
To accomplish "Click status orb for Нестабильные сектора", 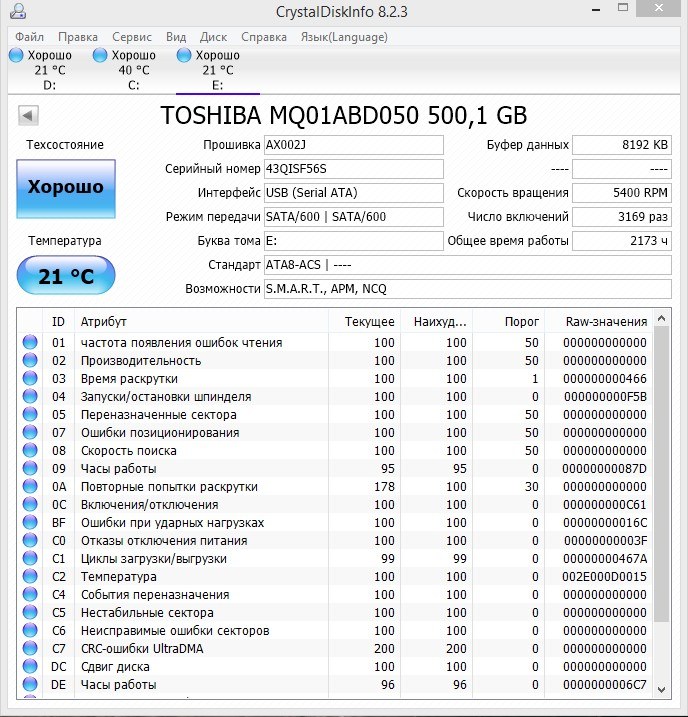I will pos(30,612).
